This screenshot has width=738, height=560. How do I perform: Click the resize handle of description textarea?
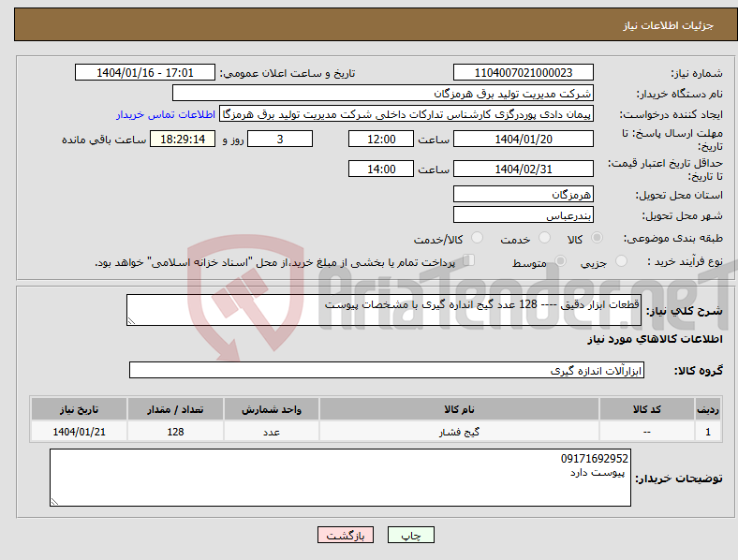[x=131, y=321]
